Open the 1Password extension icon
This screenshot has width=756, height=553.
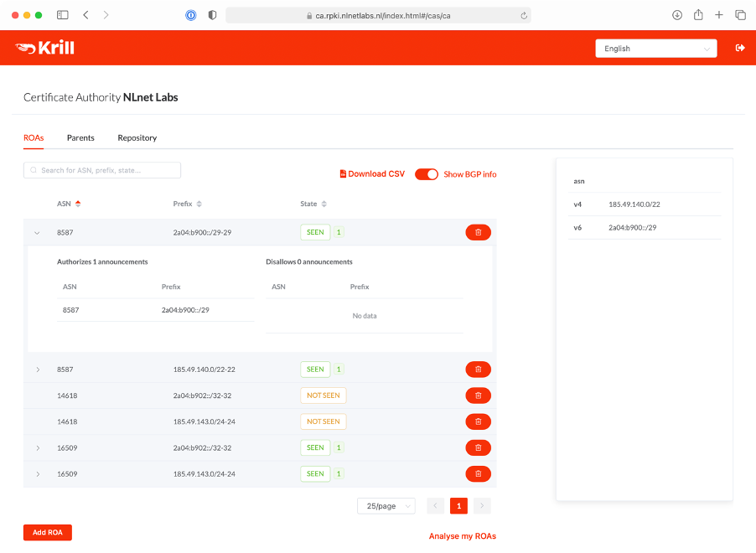(191, 15)
